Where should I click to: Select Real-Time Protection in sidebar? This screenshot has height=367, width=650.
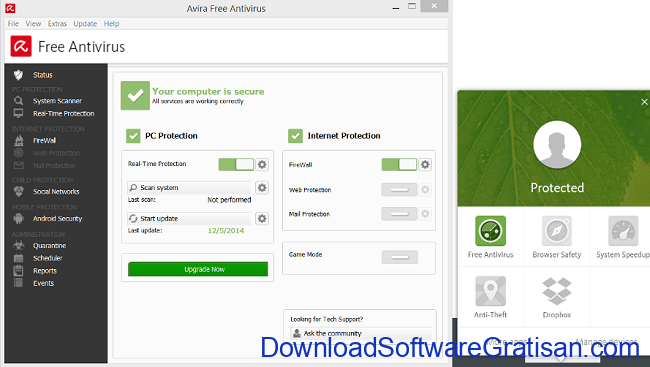[x=64, y=113]
